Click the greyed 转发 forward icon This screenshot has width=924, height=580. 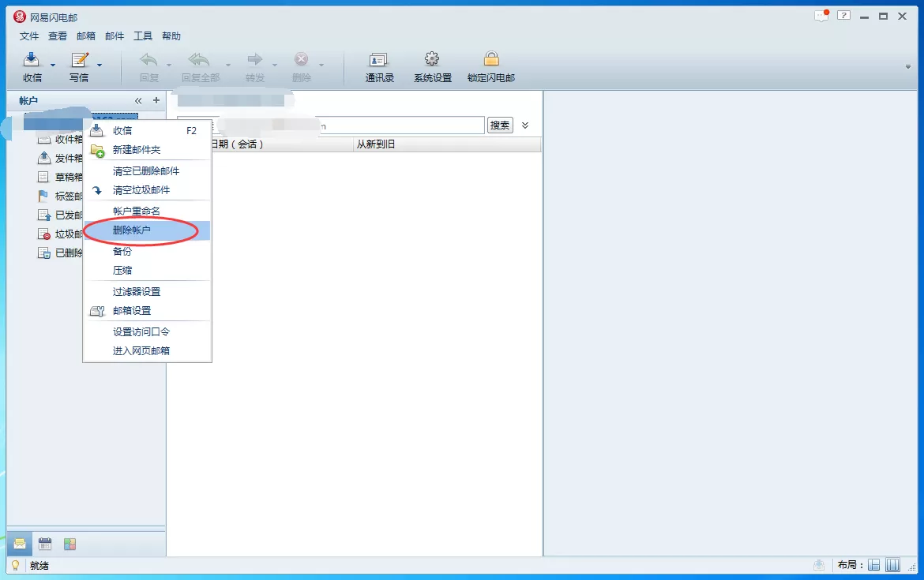(x=254, y=59)
